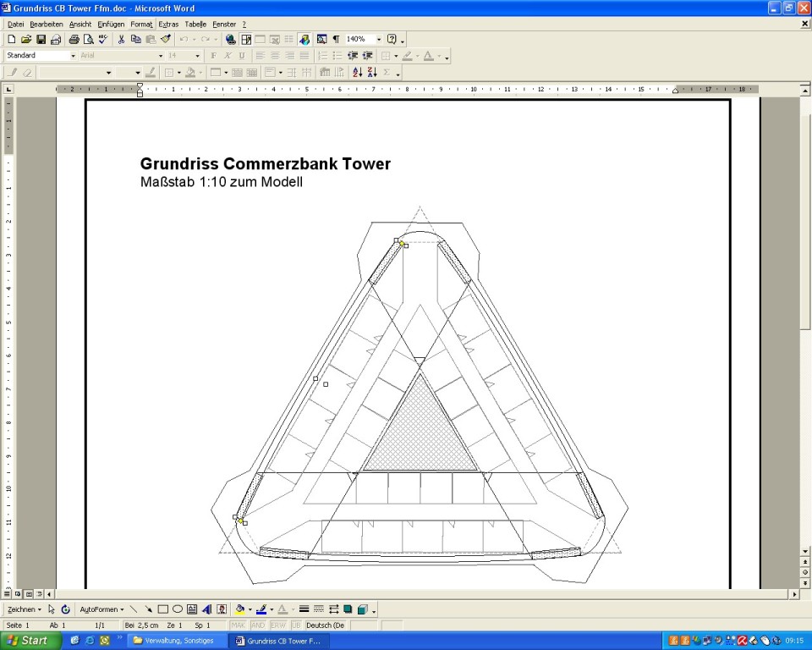Open the Tabelle menu

[195, 25]
